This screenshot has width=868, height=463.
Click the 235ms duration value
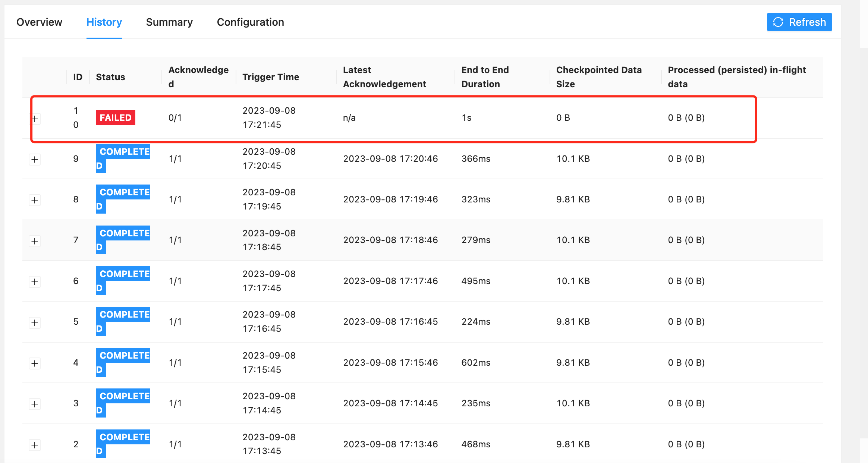[x=476, y=403]
